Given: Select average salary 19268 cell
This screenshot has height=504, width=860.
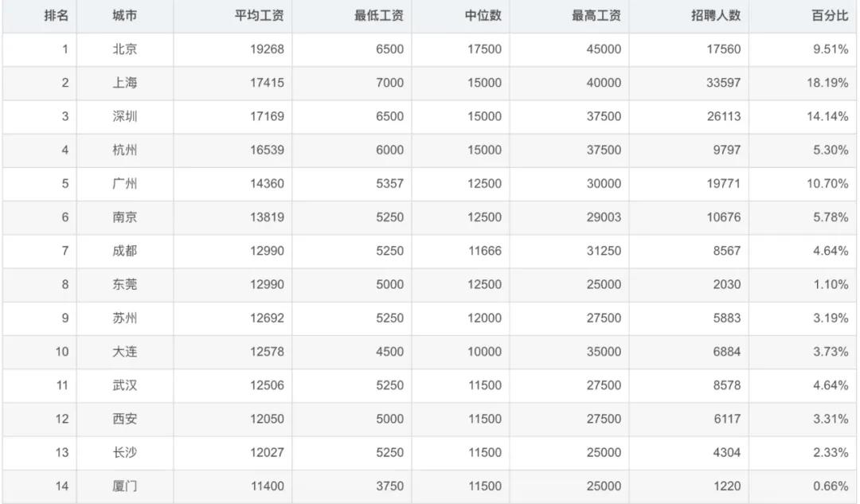Looking at the screenshot, I should (x=267, y=49).
